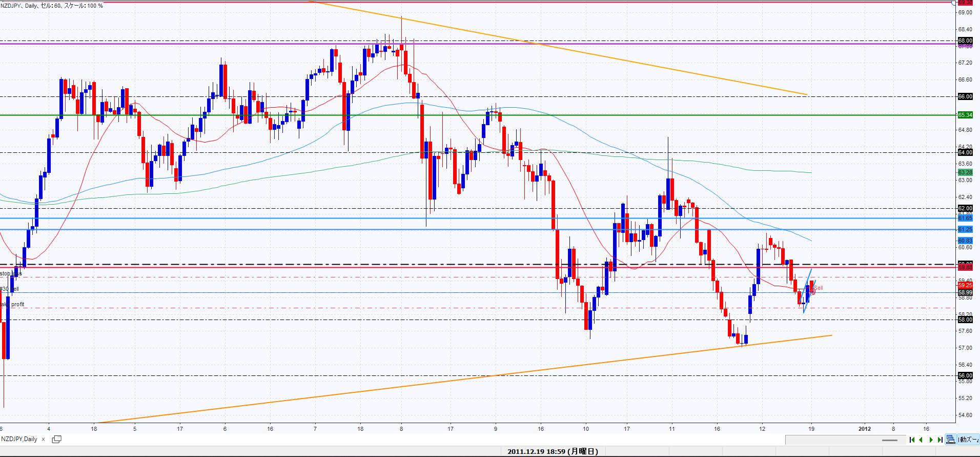Toggle the auto zoom button
980x457 pixels.
[967, 440]
